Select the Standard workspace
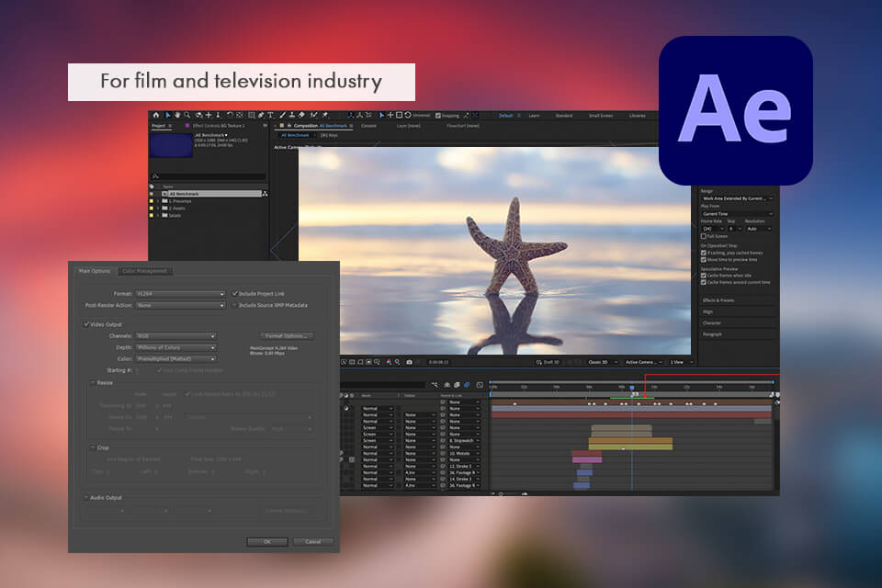 point(563,116)
